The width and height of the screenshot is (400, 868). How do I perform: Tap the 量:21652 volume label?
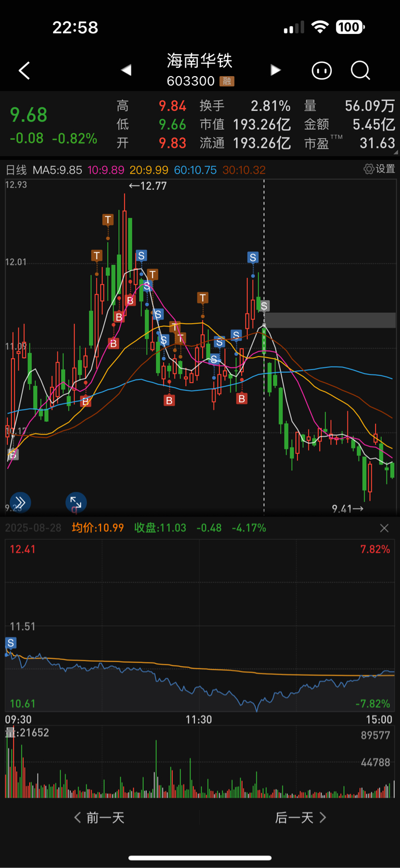(27, 732)
